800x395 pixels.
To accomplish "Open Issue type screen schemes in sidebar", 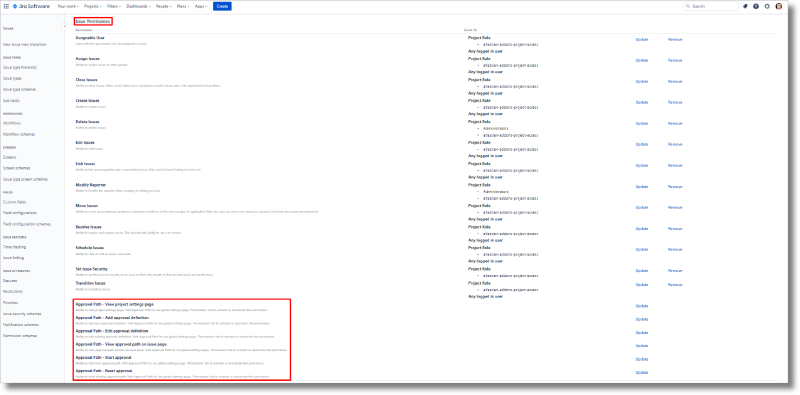I will coord(26,179).
